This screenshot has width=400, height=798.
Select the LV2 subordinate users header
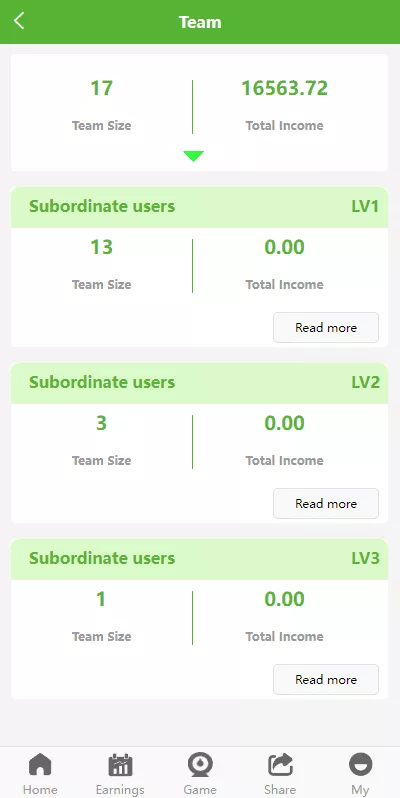point(199,383)
